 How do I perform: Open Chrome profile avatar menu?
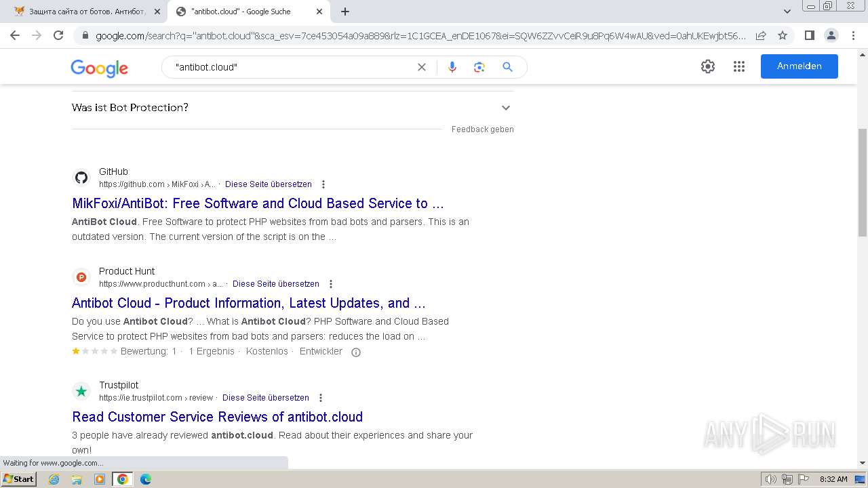(x=831, y=35)
